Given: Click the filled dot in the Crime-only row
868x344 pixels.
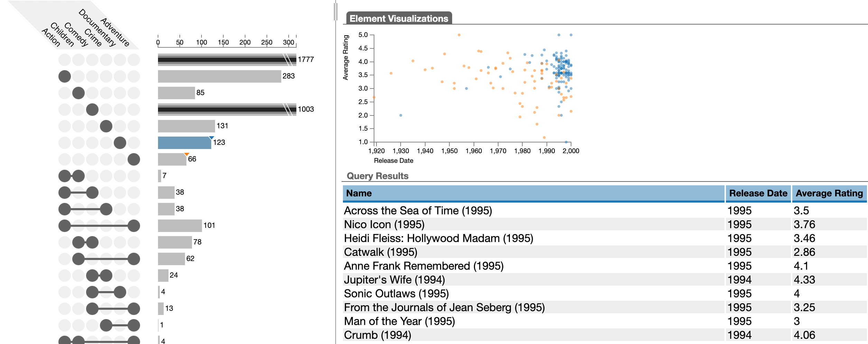Looking at the screenshot, I should (x=106, y=126).
